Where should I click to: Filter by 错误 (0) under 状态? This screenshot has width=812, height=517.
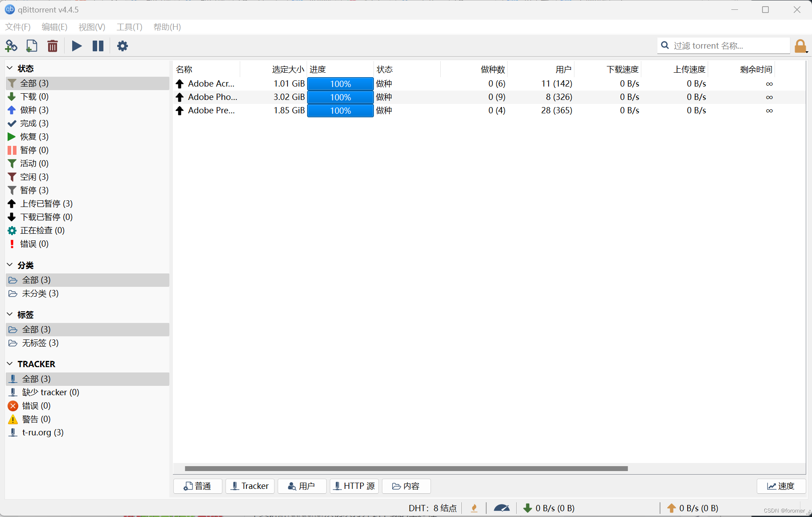87,244
